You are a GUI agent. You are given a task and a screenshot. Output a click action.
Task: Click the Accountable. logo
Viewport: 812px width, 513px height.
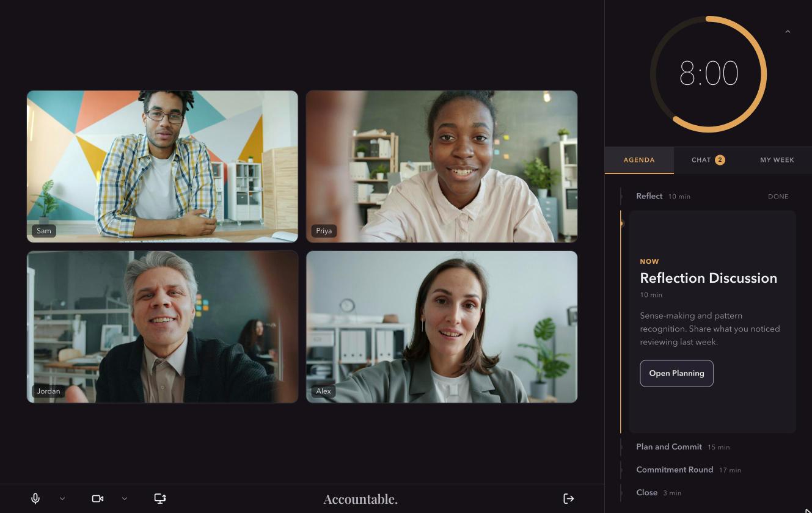pyautogui.click(x=360, y=499)
